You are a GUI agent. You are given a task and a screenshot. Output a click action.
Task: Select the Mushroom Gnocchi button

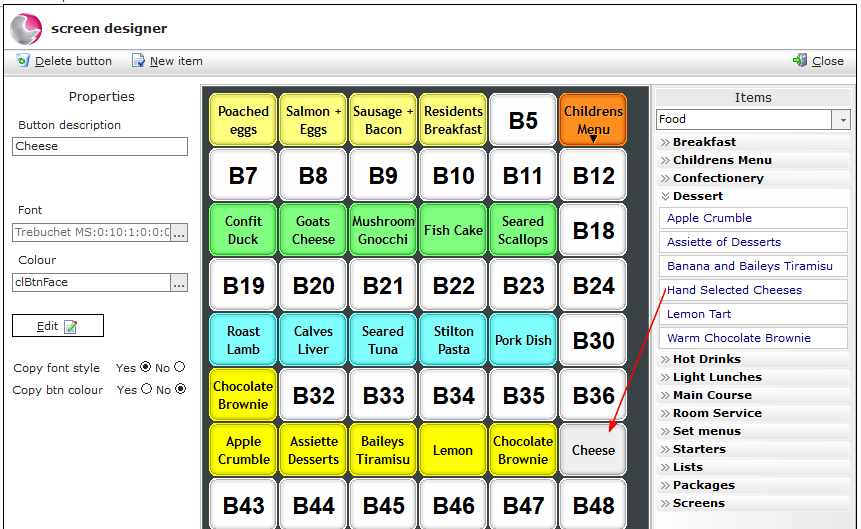click(x=383, y=230)
